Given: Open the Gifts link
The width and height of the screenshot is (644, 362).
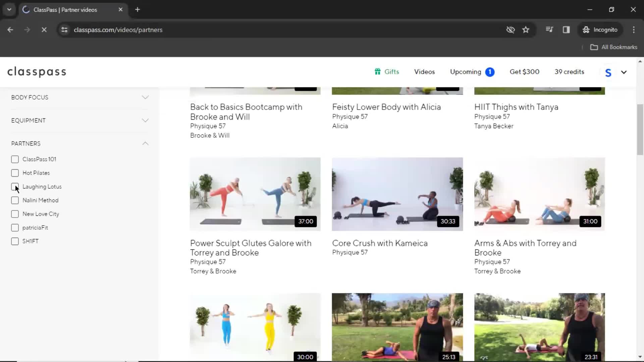Looking at the screenshot, I should pyautogui.click(x=387, y=72).
